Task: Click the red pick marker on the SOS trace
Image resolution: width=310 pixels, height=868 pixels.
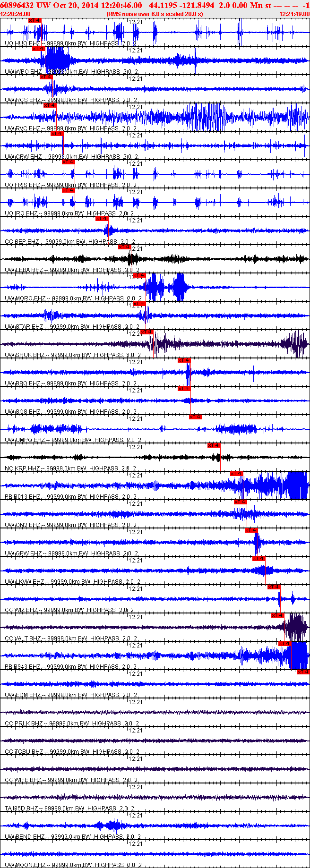Action: pyautogui.click(x=184, y=389)
